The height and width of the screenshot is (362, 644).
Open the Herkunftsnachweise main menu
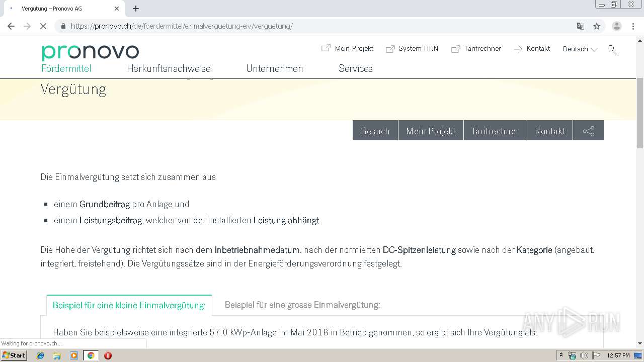169,69
